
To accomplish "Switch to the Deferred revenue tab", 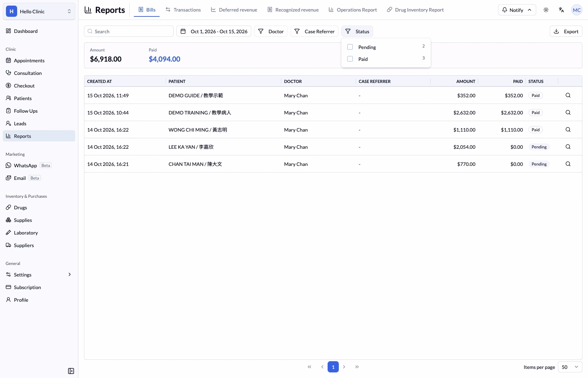I will tap(234, 10).
